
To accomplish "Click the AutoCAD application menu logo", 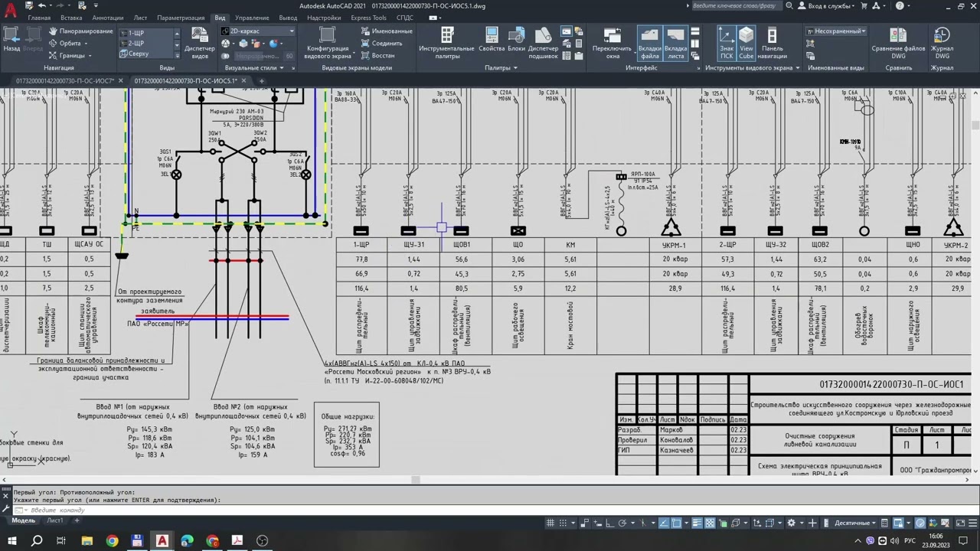I will [10, 11].
